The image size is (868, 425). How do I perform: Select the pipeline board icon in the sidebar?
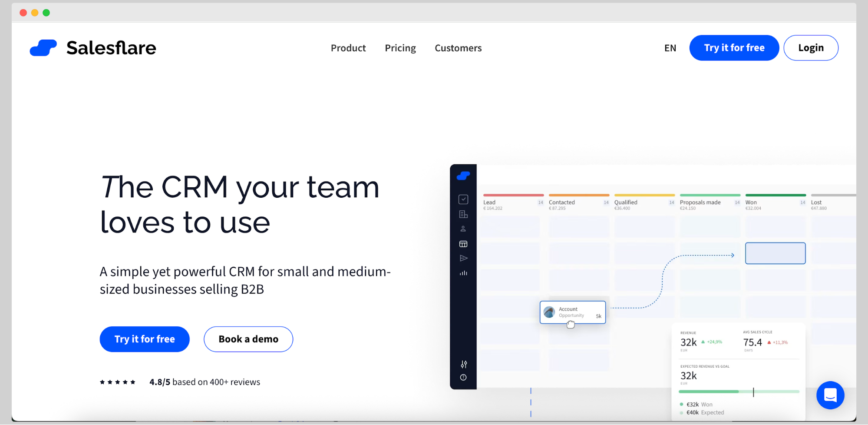(463, 244)
